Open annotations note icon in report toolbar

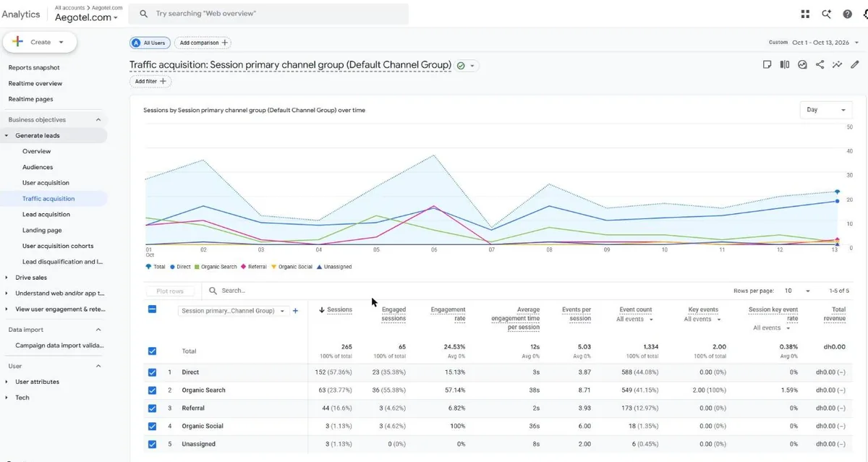pyautogui.click(x=767, y=64)
